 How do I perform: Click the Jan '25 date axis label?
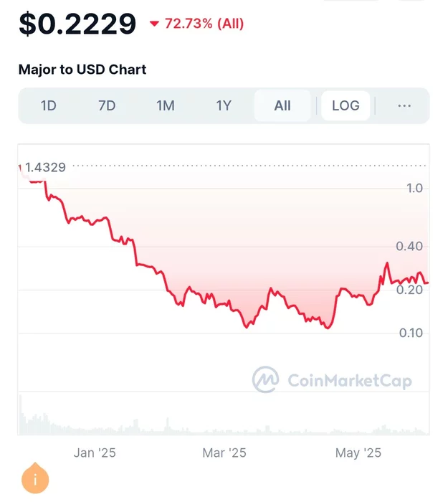95,453
